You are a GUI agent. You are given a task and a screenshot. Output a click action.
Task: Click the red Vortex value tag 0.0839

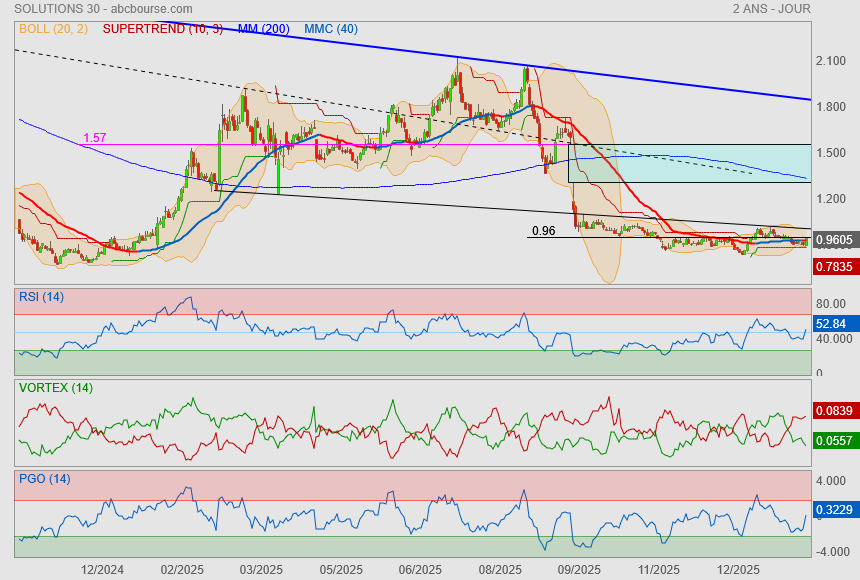(833, 411)
